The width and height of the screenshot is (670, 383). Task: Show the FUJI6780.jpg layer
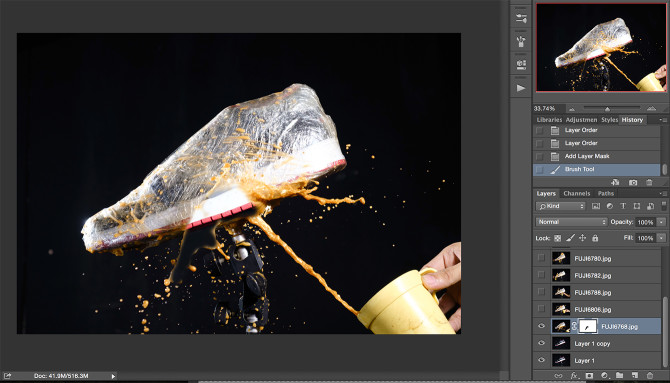tap(541, 258)
